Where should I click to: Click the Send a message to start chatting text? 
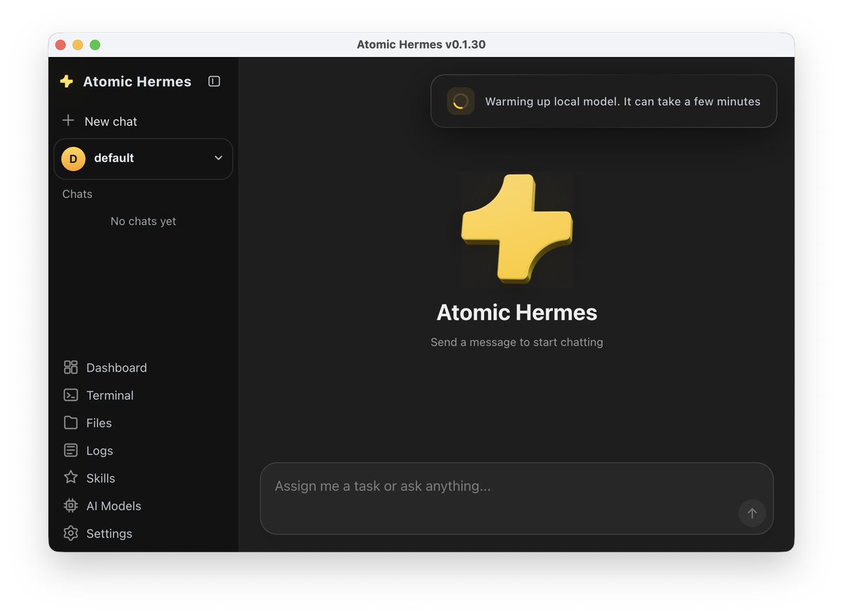click(517, 343)
